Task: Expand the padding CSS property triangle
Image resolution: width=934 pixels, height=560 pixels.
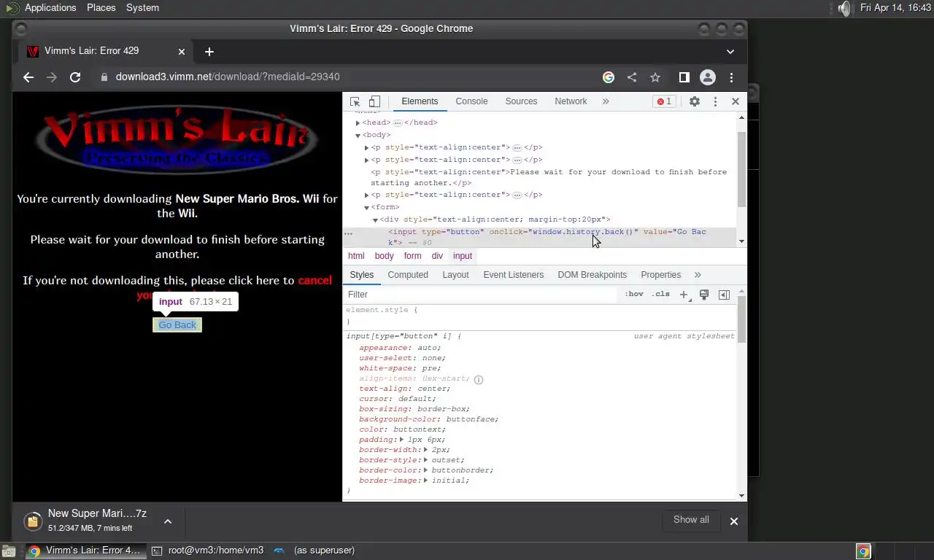Action: pyautogui.click(x=401, y=440)
